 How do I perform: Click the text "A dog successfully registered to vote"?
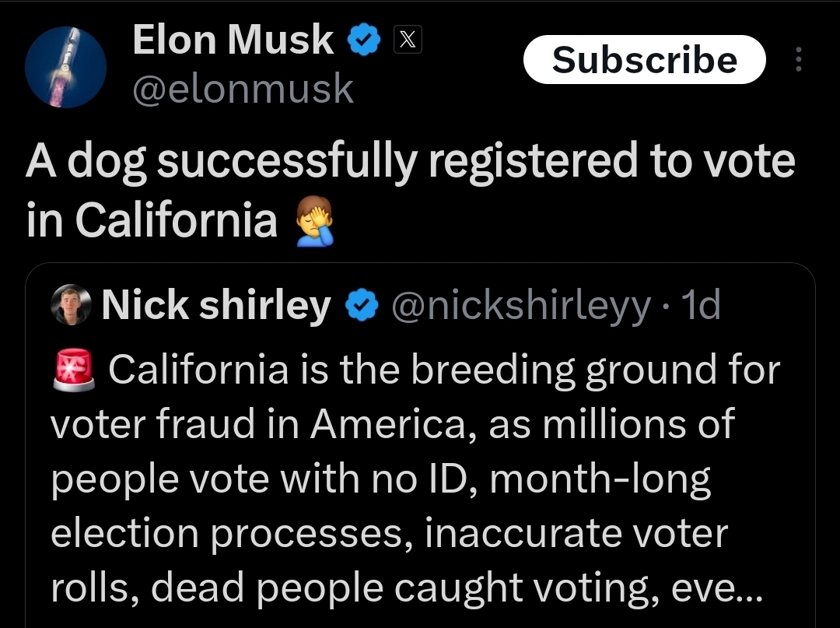click(411, 161)
